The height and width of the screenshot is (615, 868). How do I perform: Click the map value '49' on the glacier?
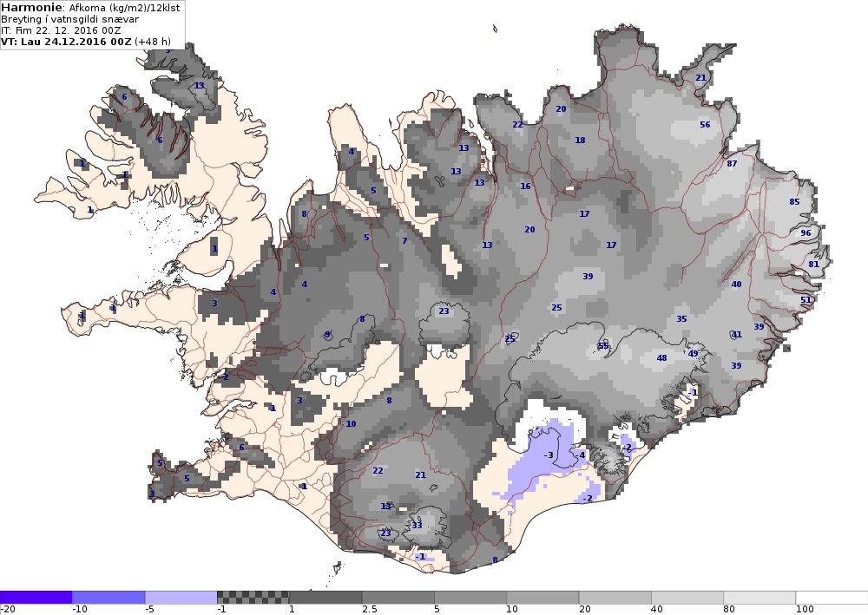tap(693, 353)
